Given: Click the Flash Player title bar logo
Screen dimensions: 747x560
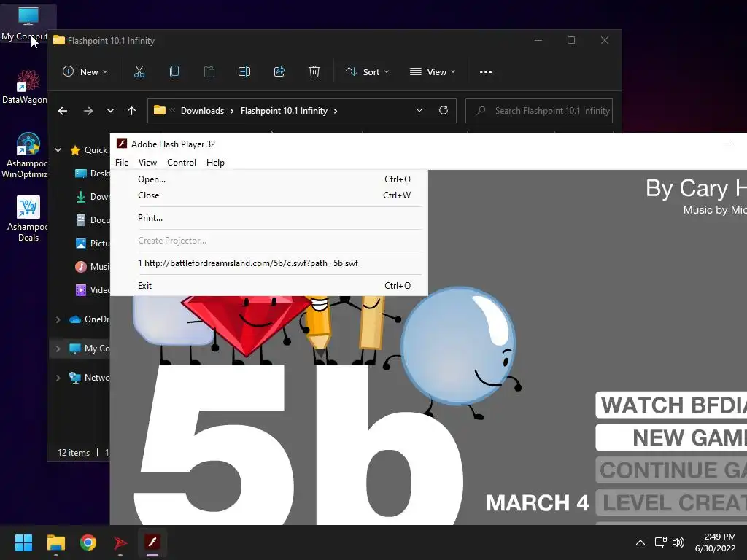Looking at the screenshot, I should pyautogui.click(x=122, y=144).
